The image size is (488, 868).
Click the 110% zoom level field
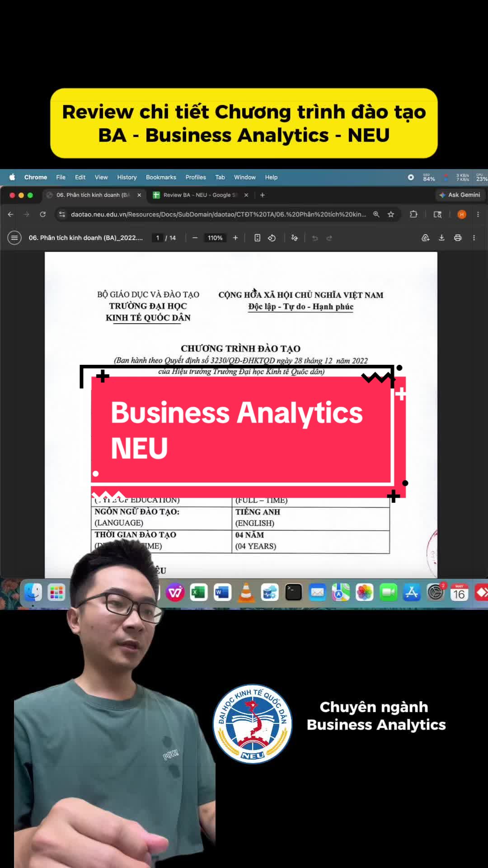coord(215,238)
